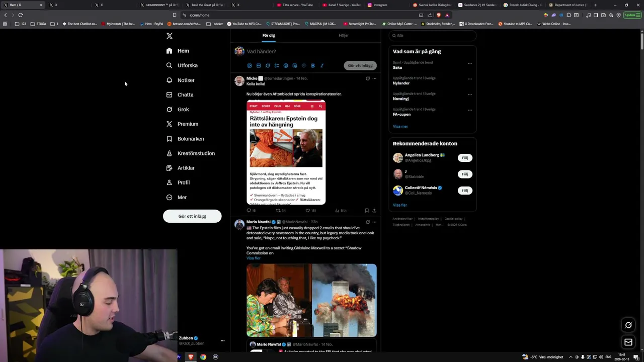The width and height of the screenshot is (644, 362).
Task: Follow the account J @Stabbbin
Action: [x=465, y=174]
